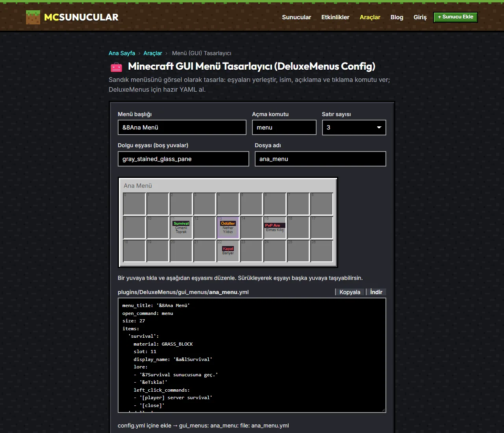
Task: Select the Kapat barrier item in slot 22
Action: (228, 251)
